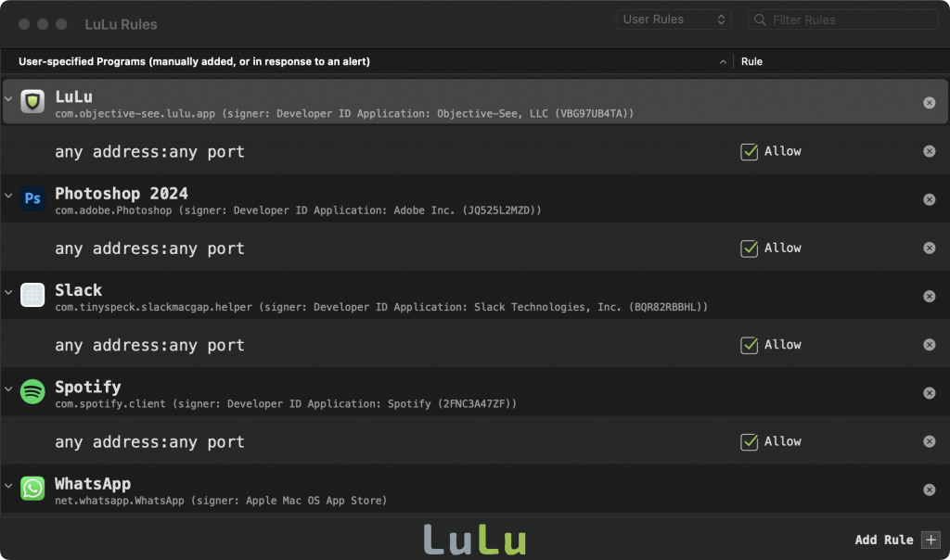Toggle Allow checkbox for Photoshop rule

[x=749, y=248]
